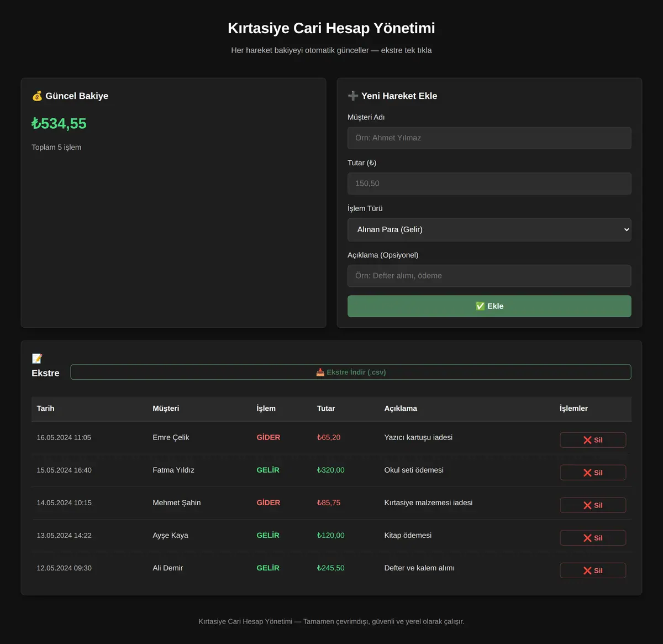
Task: Click the date 16.05.2024 11:05
Action: click(x=64, y=438)
